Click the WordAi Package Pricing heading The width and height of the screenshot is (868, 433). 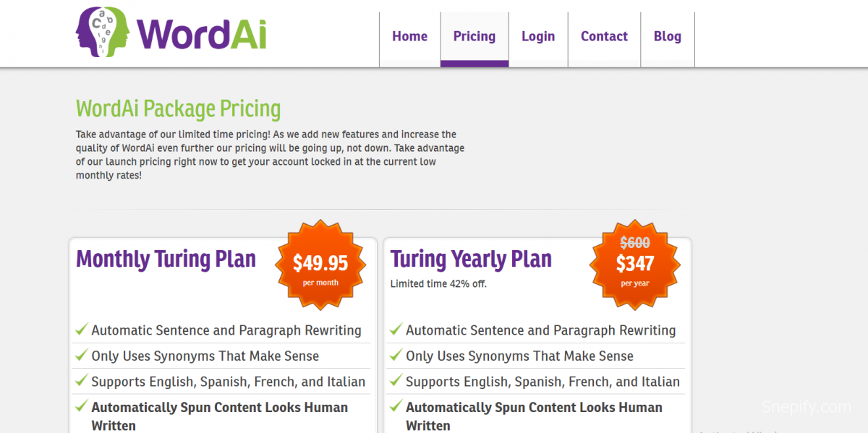click(x=178, y=109)
